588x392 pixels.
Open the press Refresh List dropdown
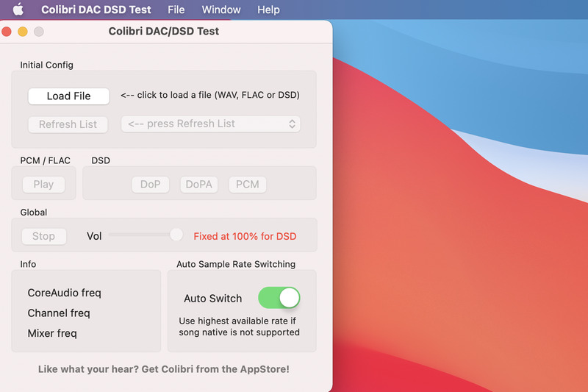point(211,124)
